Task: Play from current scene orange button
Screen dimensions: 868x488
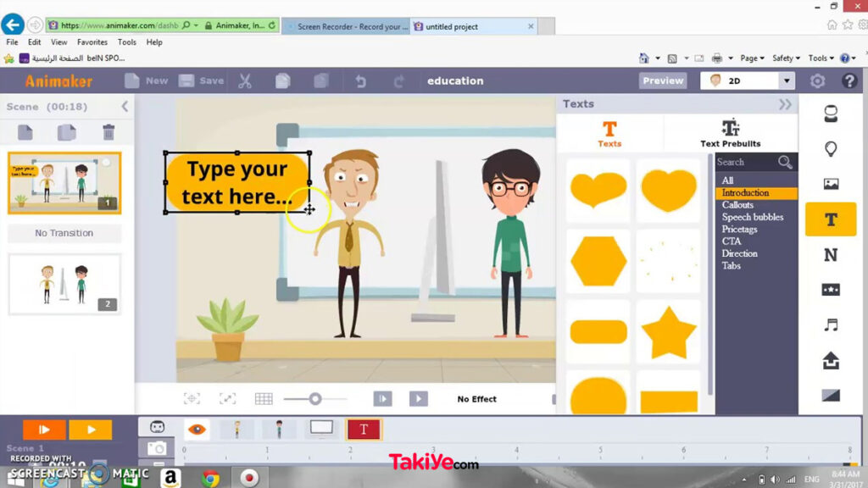Action: click(x=44, y=430)
